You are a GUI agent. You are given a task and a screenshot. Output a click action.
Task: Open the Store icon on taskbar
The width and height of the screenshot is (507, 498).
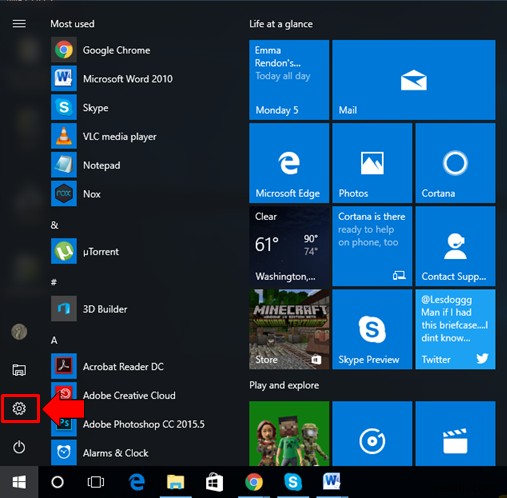click(214, 482)
